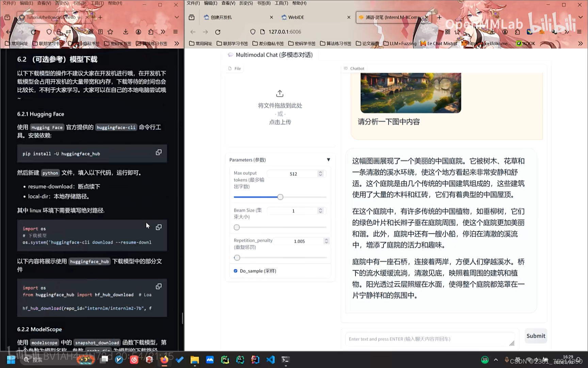Open the LLM+Fuzzing bookmark folder
The image size is (588, 368).
tap(400, 43)
